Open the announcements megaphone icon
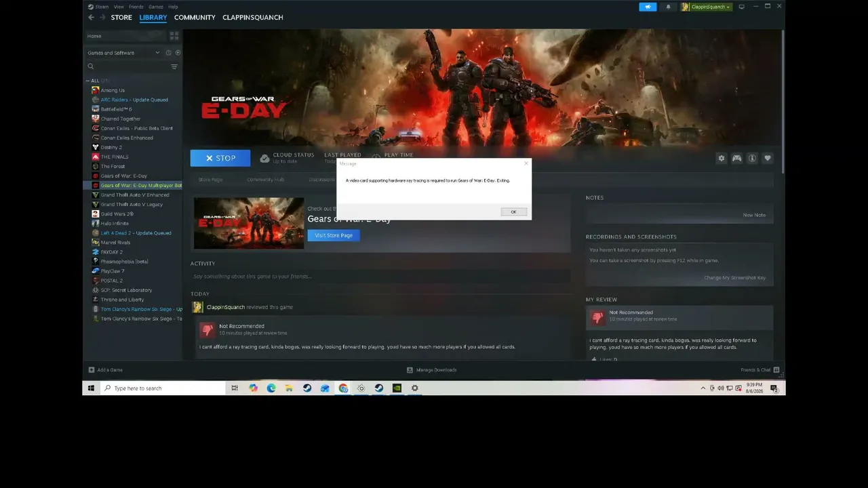The height and width of the screenshot is (488, 868). (x=648, y=7)
